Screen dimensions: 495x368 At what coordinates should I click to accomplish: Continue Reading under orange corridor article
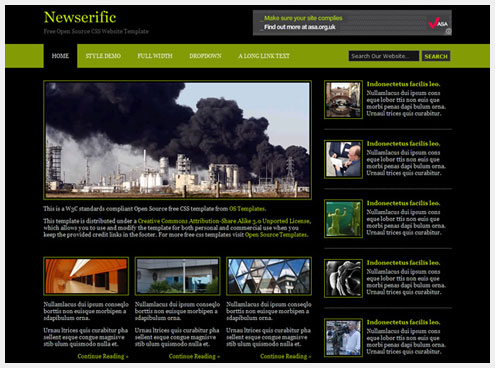click(103, 356)
